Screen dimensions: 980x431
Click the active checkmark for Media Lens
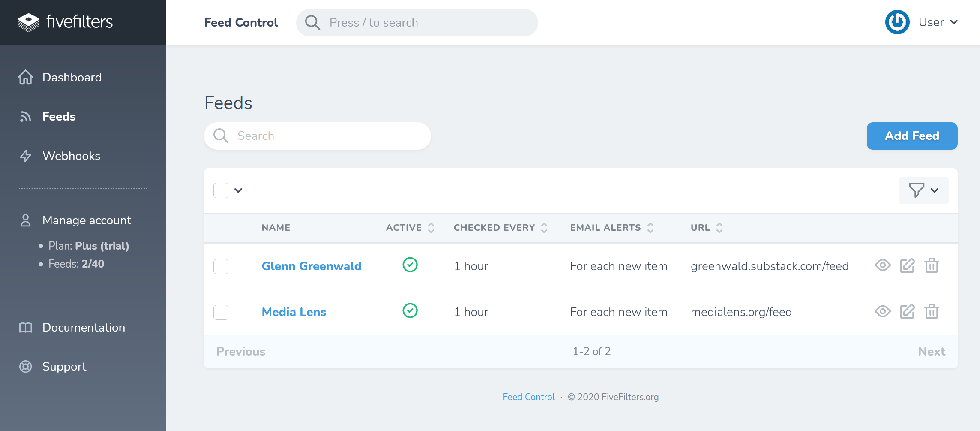[x=410, y=311]
